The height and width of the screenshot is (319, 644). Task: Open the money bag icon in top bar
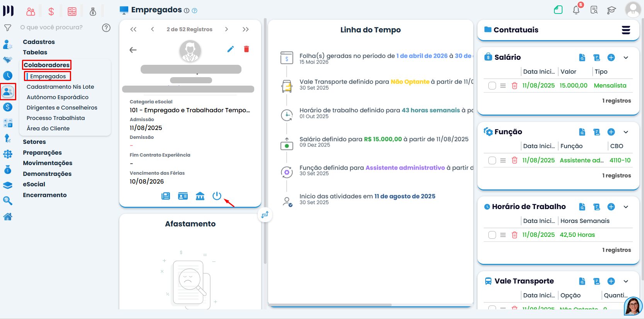pos(93,12)
